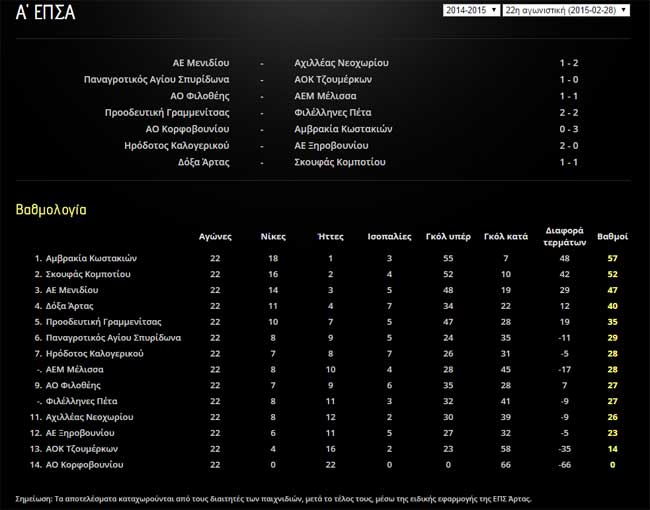This screenshot has height=510, width=650.
Task: Click the Βαθμοί column header
Action: 612,237
